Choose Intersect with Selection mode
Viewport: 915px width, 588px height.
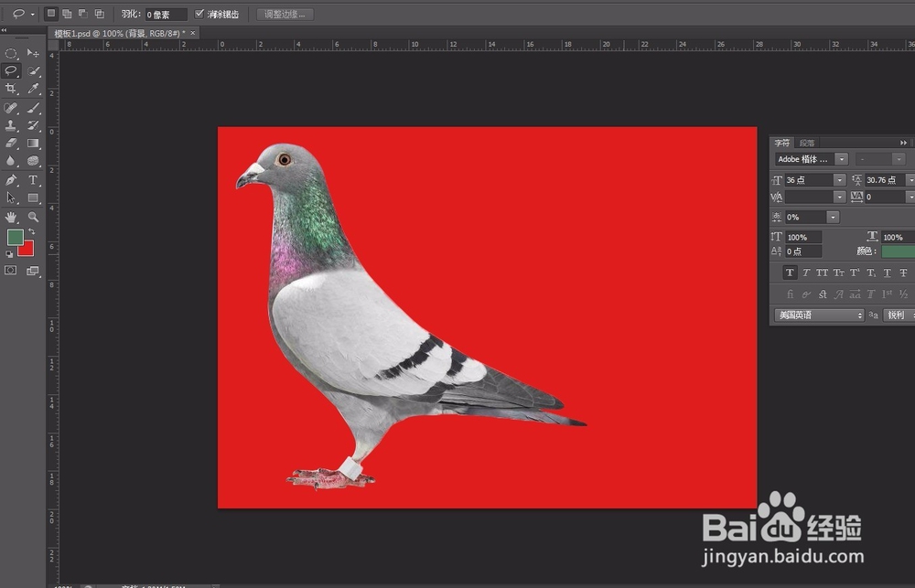click(x=99, y=14)
